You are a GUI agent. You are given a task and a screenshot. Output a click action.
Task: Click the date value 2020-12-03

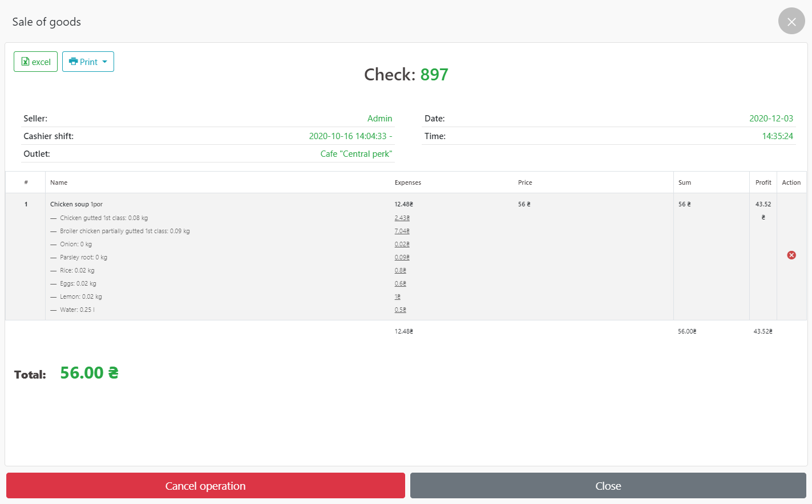click(771, 119)
